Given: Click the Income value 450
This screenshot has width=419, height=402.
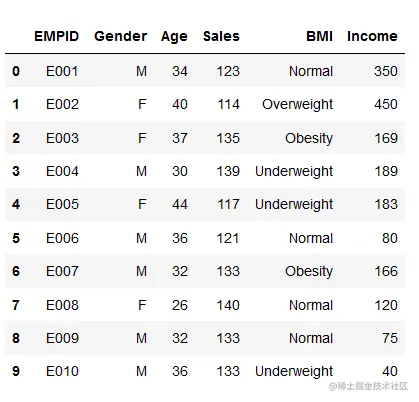Looking at the screenshot, I should [386, 104].
